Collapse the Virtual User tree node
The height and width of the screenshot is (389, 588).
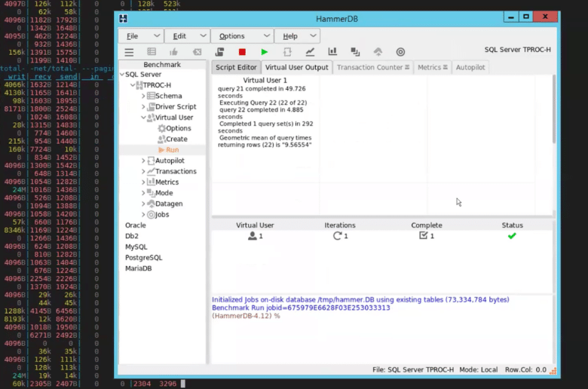point(143,118)
